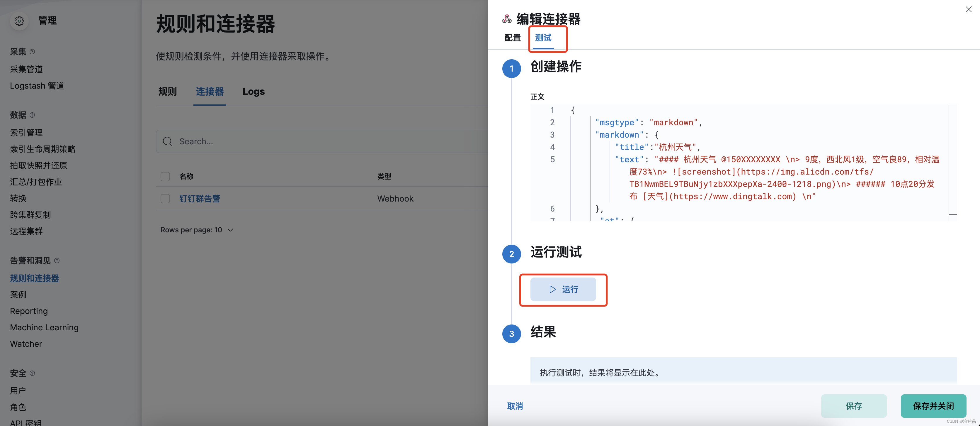Click the 保存并关闭 button

(x=933, y=406)
